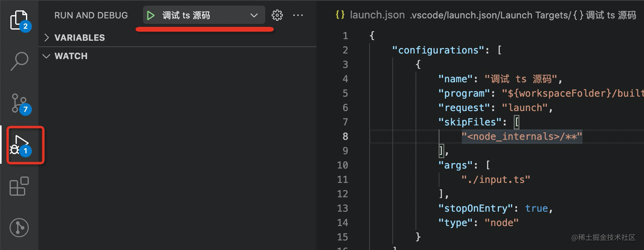Open the Extensions view

click(19, 187)
